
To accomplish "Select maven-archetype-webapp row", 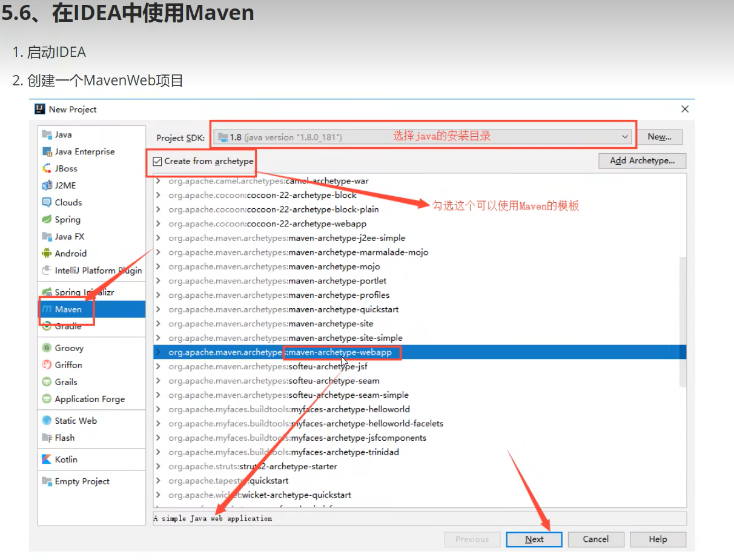I will click(x=420, y=352).
